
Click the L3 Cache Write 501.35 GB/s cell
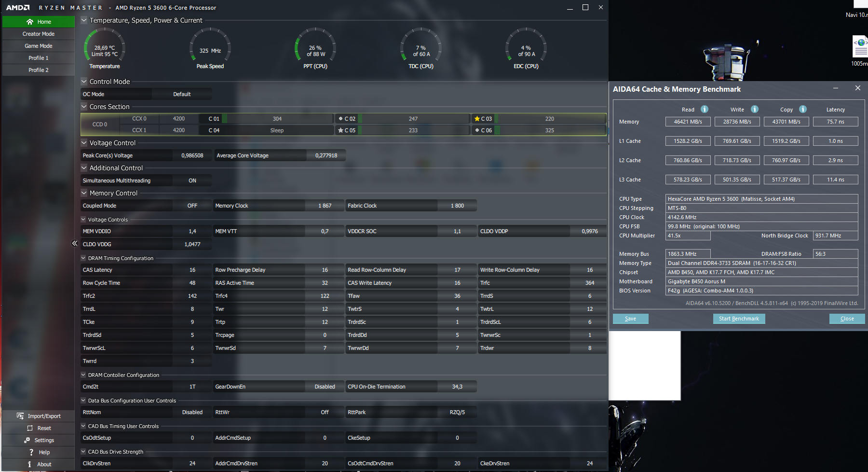click(x=737, y=180)
